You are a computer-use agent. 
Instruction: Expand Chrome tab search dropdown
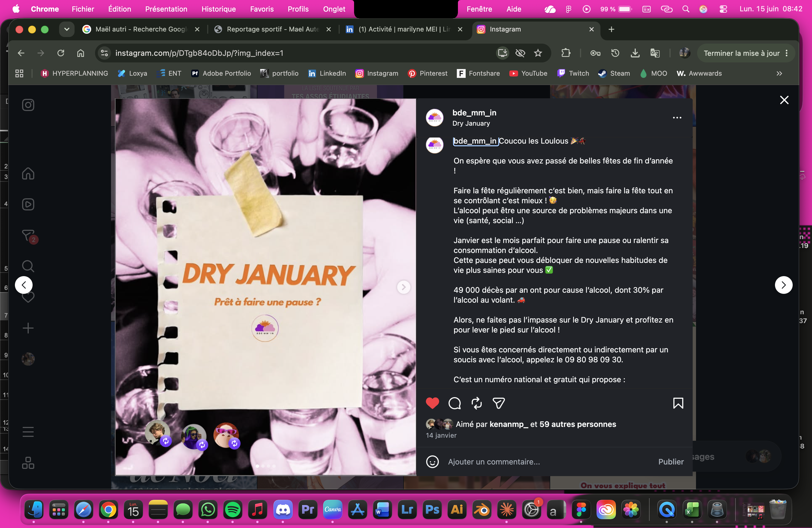(x=67, y=29)
